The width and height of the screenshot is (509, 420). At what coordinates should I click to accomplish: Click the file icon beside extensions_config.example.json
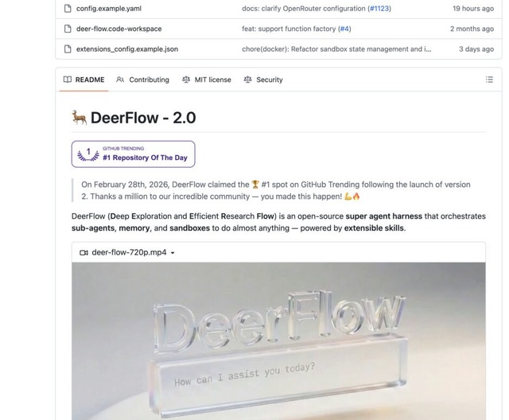tap(68, 49)
